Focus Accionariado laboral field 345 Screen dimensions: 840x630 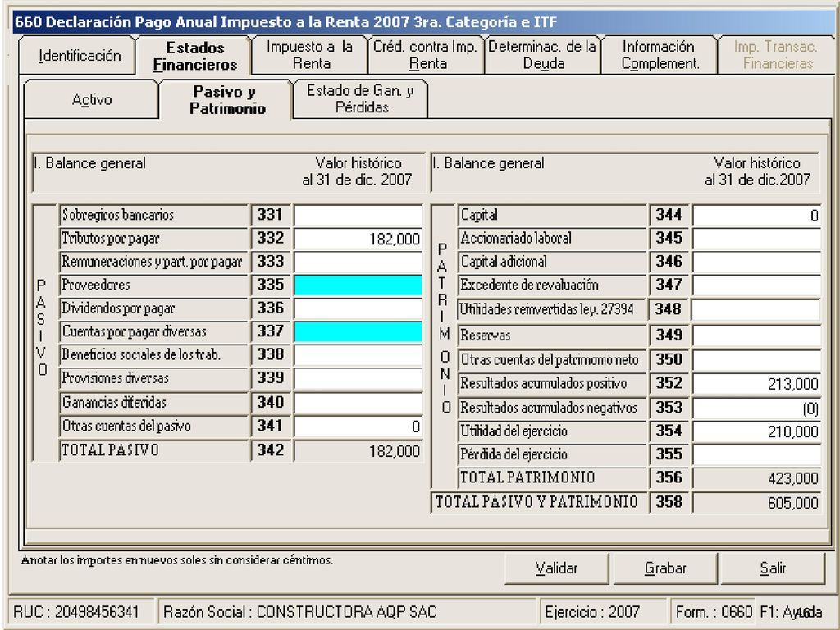(756, 239)
